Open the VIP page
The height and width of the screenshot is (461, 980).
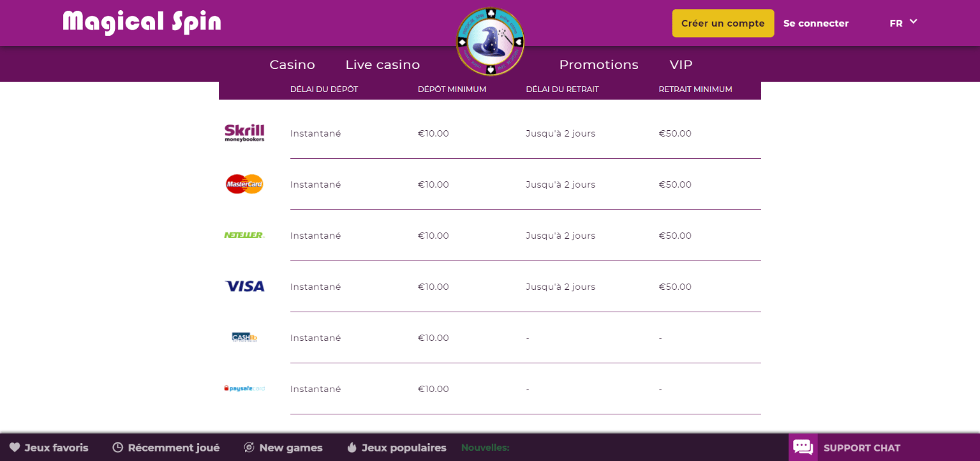click(681, 64)
